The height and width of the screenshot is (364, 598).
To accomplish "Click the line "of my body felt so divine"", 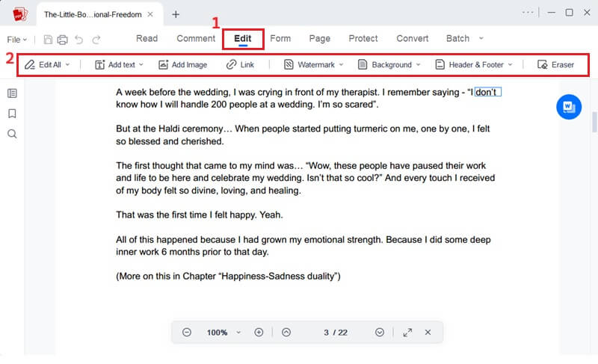I will (x=209, y=191).
